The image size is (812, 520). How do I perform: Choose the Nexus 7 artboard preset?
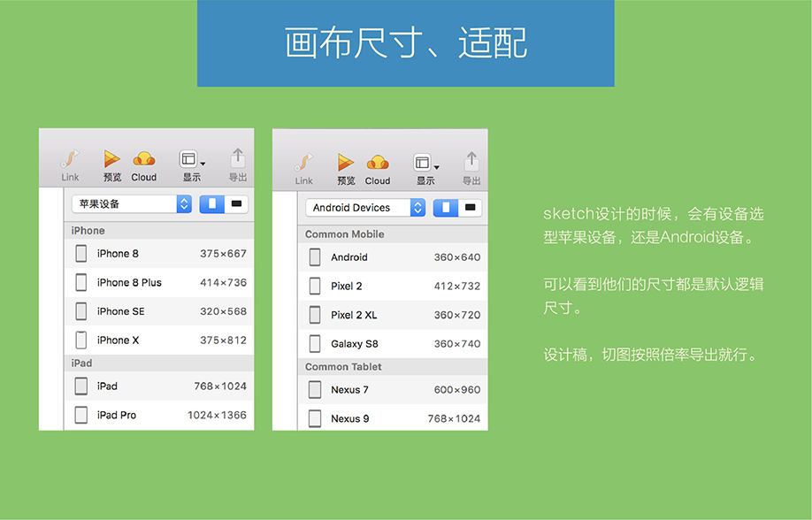coord(393,390)
